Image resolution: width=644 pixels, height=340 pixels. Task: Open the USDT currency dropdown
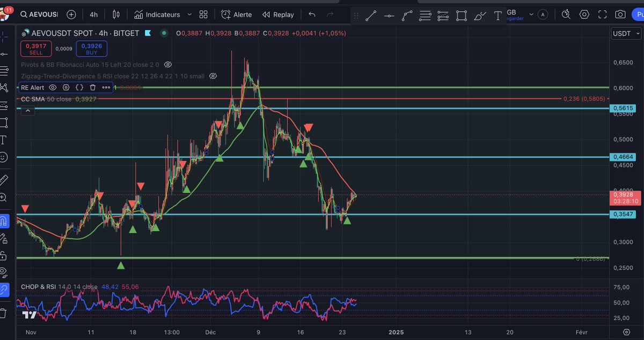(625, 33)
